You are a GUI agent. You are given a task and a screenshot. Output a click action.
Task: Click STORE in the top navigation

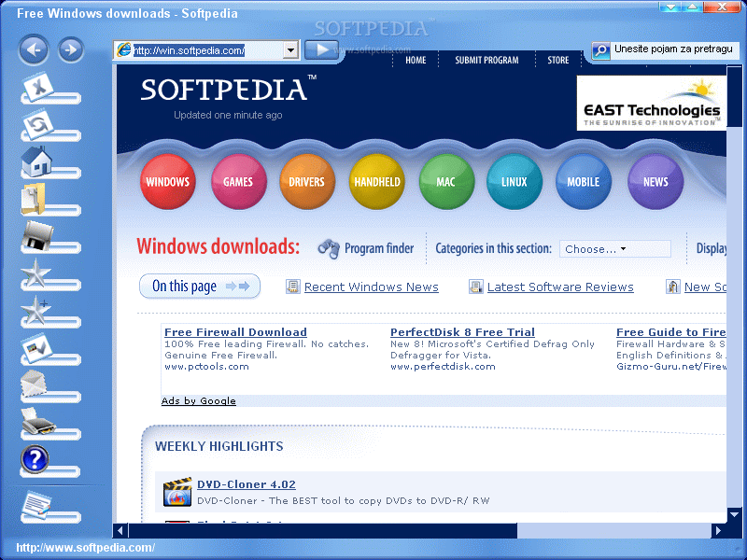[x=557, y=60]
